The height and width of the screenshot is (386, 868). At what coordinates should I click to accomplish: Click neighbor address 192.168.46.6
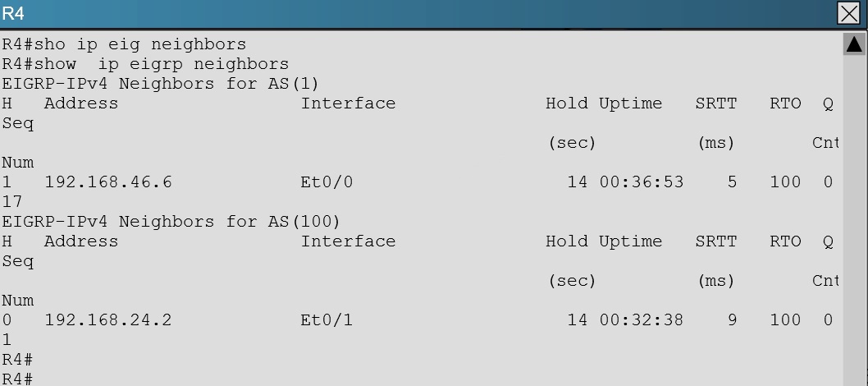click(108, 182)
